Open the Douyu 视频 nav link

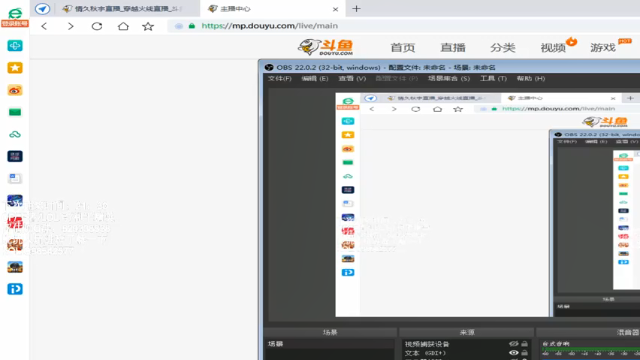(x=553, y=48)
